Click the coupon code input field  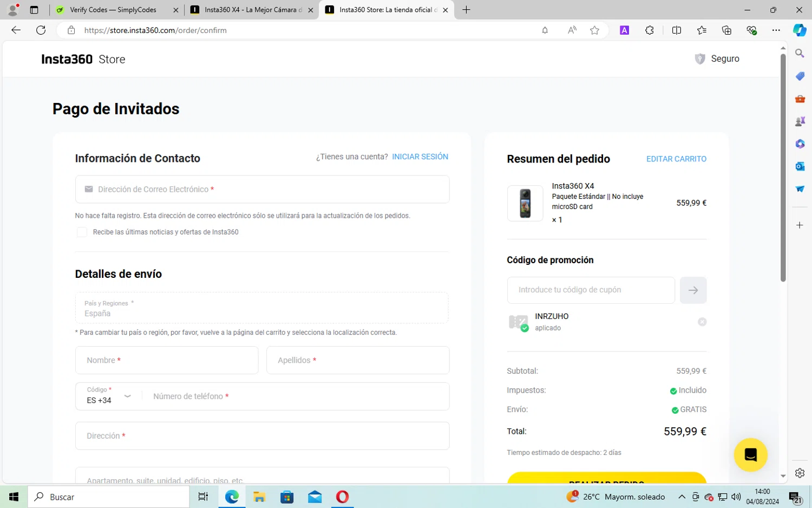click(x=591, y=290)
